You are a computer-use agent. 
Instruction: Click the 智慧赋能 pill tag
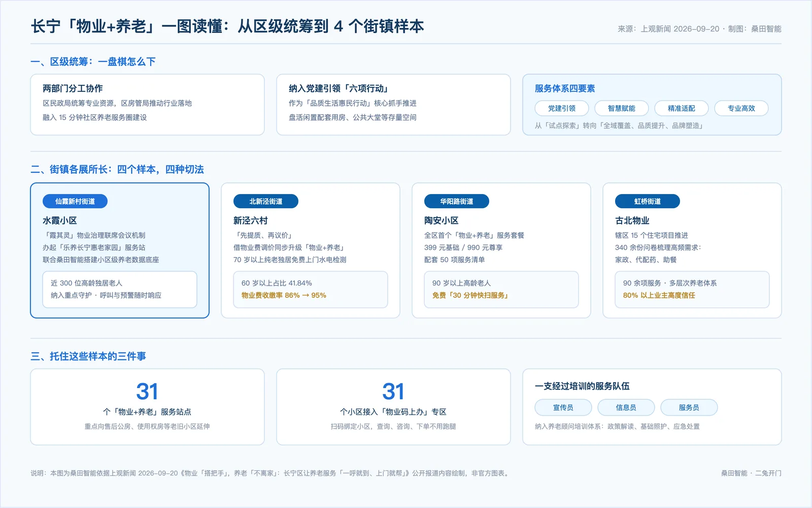pos(622,108)
